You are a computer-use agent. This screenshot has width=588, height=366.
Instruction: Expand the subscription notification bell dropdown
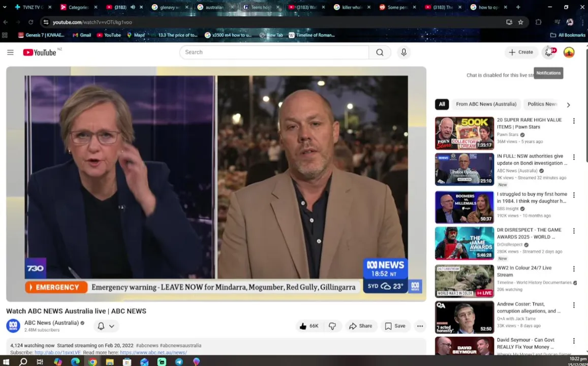point(106,326)
